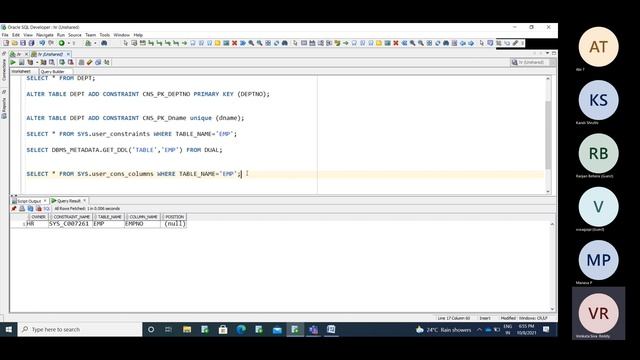Viewport: 640px width, 360px height.
Task: Open the Tools menu
Action: coord(104,35)
